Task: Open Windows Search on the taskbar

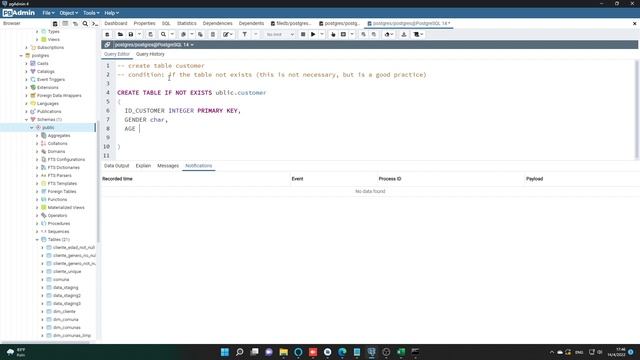Action: pos(239,352)
